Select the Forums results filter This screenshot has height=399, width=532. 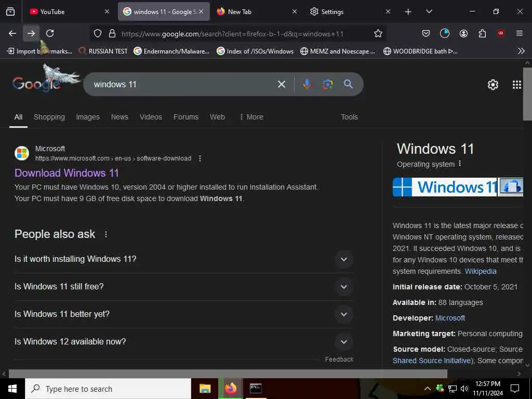click(x=186, y=117)
